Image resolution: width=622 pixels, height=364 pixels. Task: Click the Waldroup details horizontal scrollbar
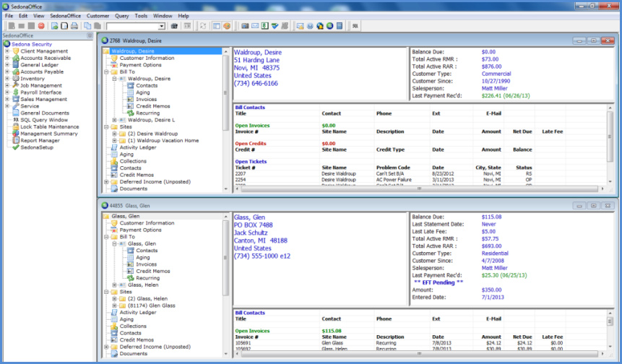419,189
